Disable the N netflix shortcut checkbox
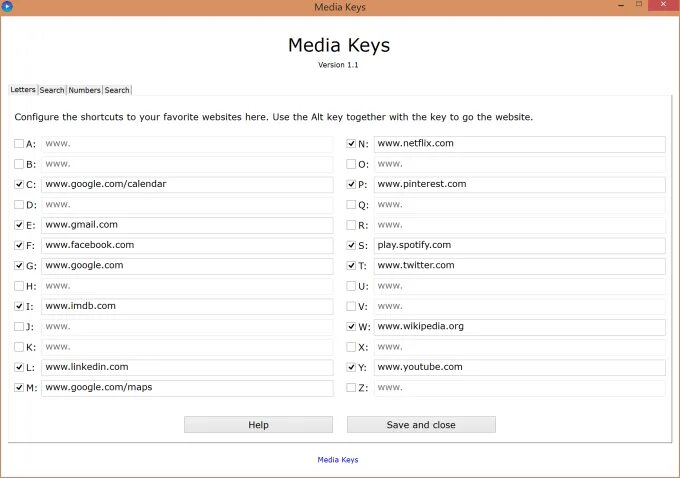This screenshot has width=680, height=478. (351, 144)
